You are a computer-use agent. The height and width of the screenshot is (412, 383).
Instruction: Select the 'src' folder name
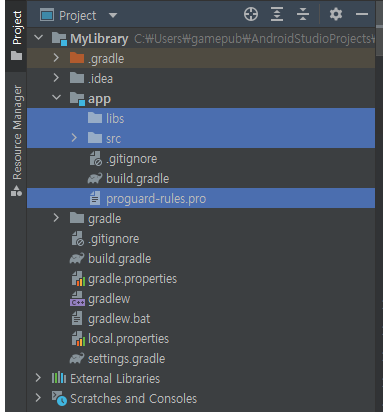tap(113, 139)
